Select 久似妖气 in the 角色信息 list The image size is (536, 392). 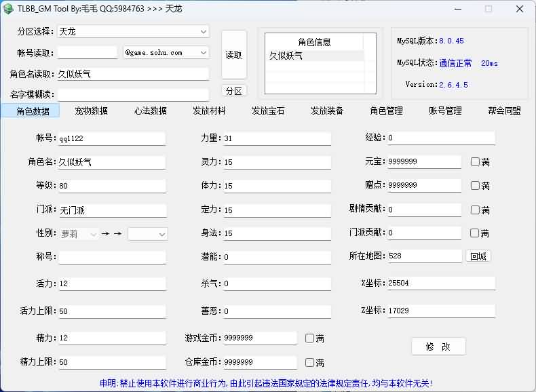314,56
